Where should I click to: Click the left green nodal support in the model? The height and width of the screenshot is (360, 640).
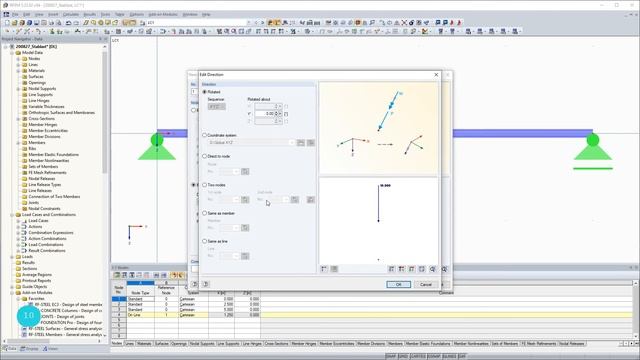coord(157,146)
